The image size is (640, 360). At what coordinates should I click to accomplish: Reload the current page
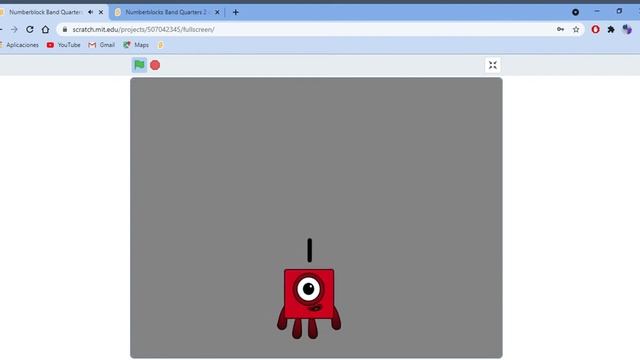30,29
